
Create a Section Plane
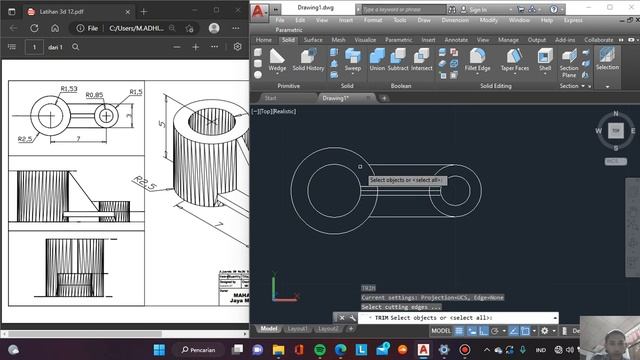569,63
